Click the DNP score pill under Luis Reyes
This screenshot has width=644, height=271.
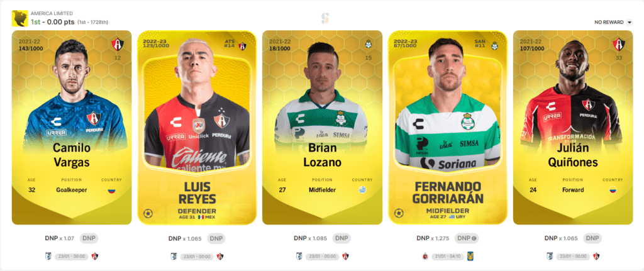point(216,238)
